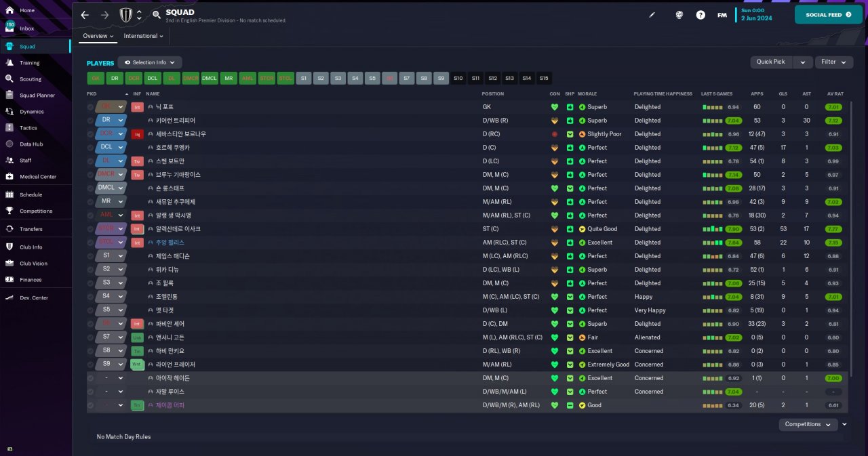Select Squad in the sidebar
Viewport: 868px width, 456px height.
(35, 46)
